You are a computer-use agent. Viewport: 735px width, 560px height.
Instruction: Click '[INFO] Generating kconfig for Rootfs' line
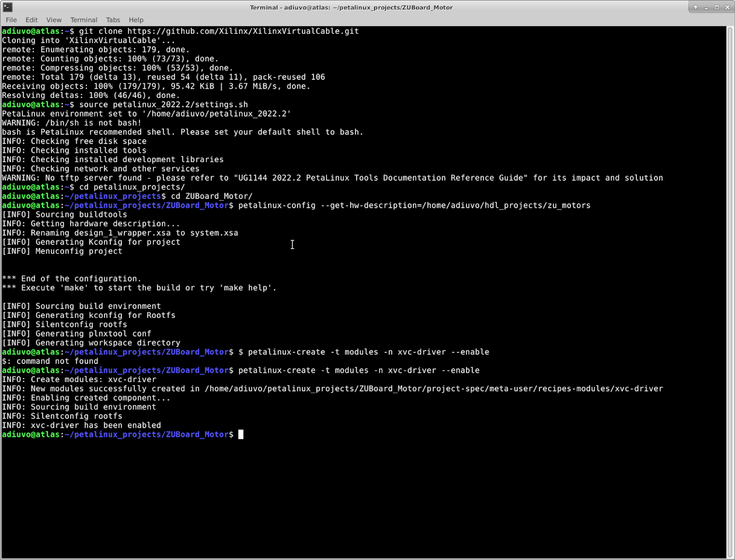click(x=89, y=315)
